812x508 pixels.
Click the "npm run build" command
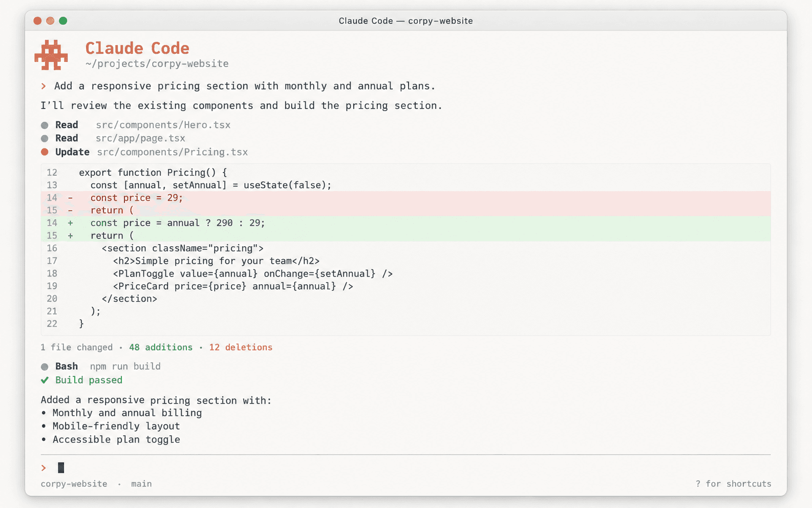125,366
